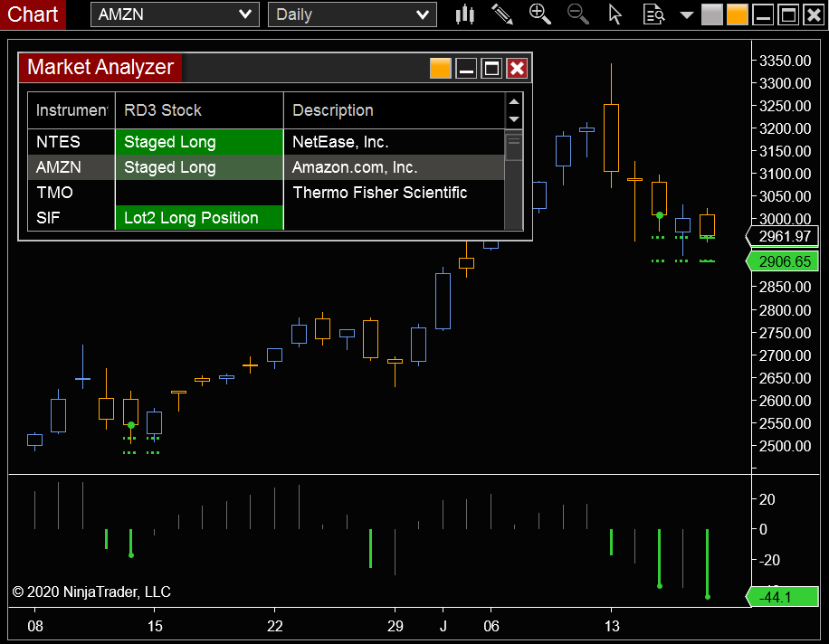Click the Chart label in the top-left corner

33,14
